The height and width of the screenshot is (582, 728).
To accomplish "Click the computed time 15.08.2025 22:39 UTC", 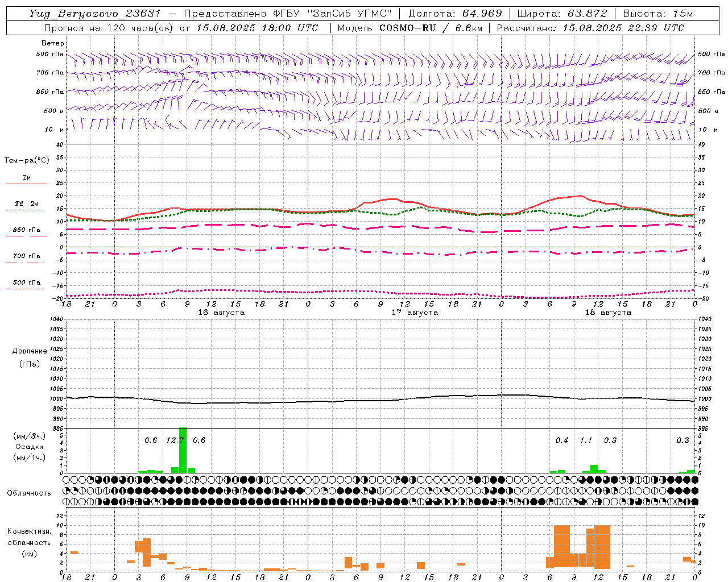I will tap(623, 28).
